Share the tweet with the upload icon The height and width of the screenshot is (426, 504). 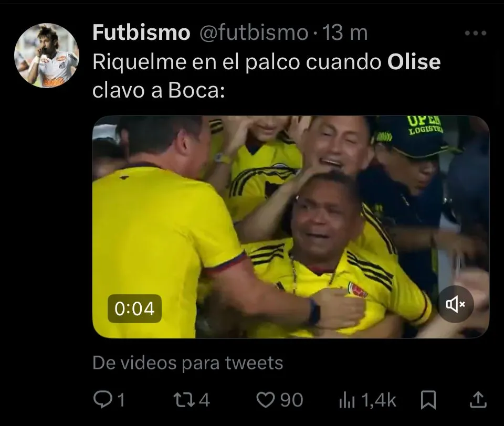tap(478, 399)
